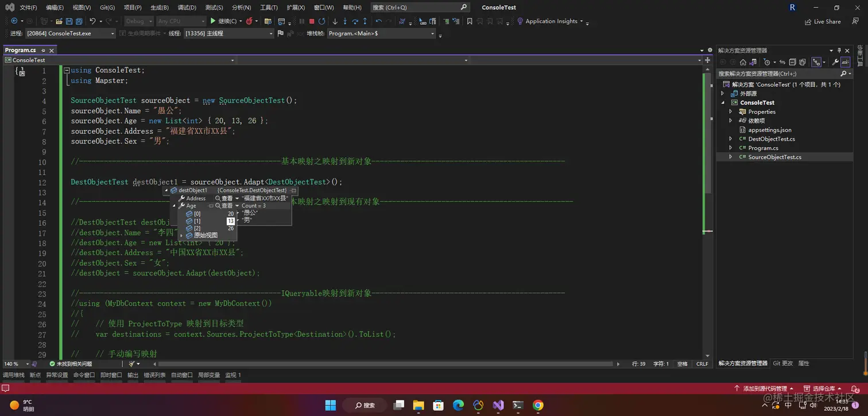Click 添加到源代码管理 in the status bar
The width and height of the screenshot is (868, 416).
pos(764,389)
